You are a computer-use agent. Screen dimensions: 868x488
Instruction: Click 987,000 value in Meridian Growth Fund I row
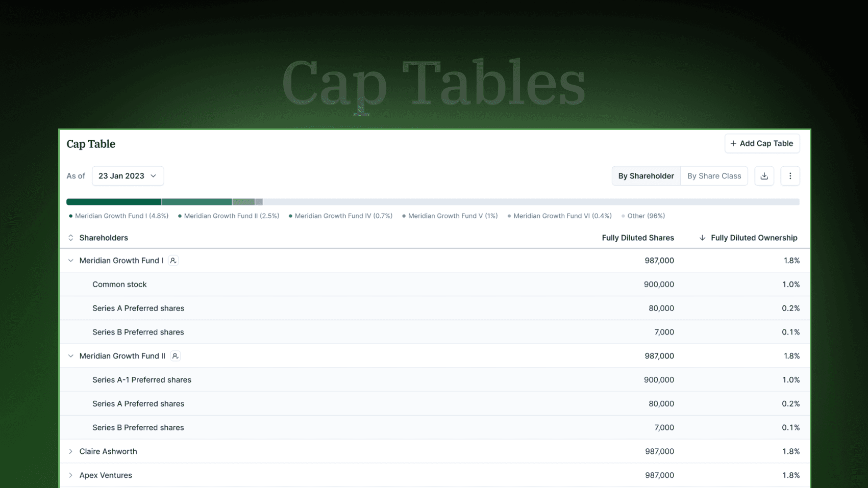tap(659, 261)
